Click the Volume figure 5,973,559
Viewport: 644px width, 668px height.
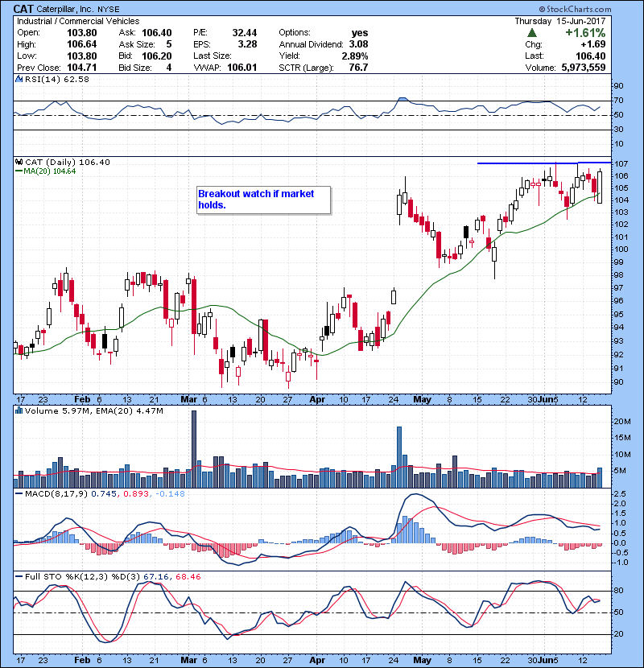pos(584,68)
